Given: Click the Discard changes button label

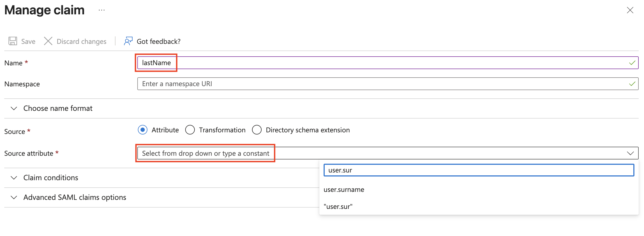Looking at the screenshot, I should (x=81, y=41).
